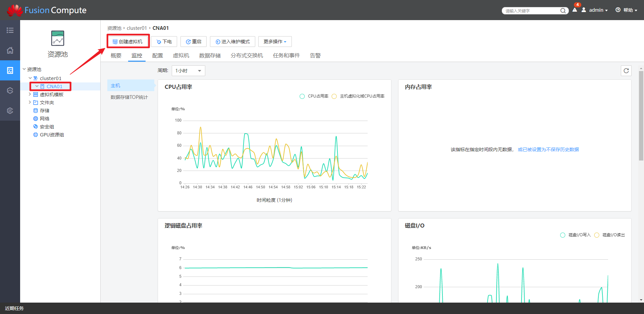The width and height of the screenshot is (644, 314).
Task: Open 或已被设置为不保存历史数据 link
Action: pos(548,149)
